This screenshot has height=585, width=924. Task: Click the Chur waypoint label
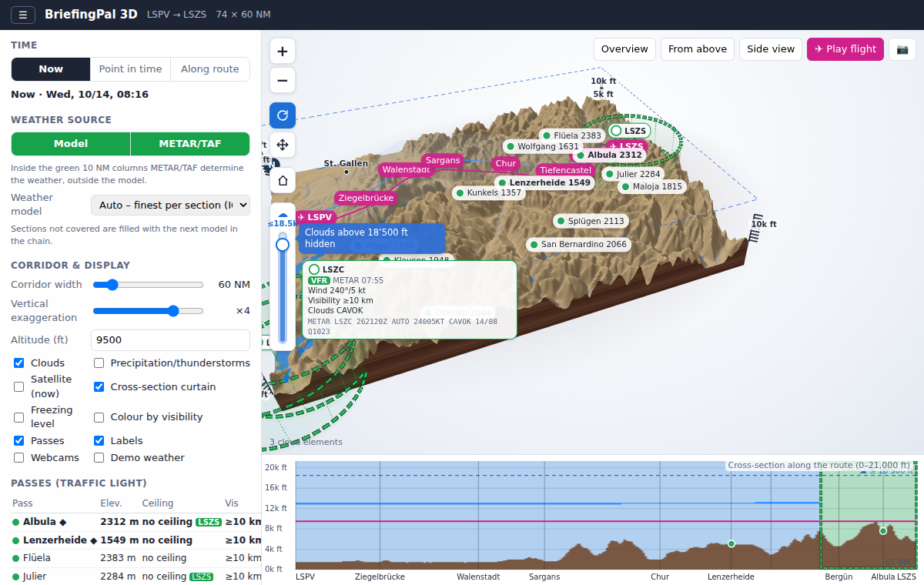pyautogui.click(x=506, y=163)
